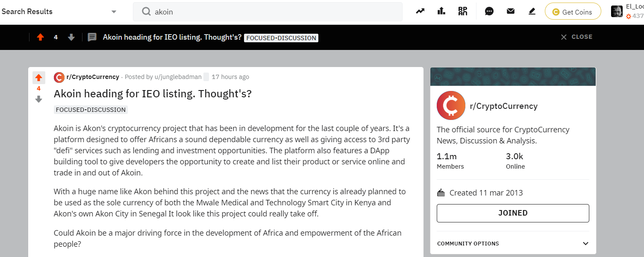The height and width of the screenshot is (257, 644).
Task: Click the create post pencil icon
Action: pos(532,12)
